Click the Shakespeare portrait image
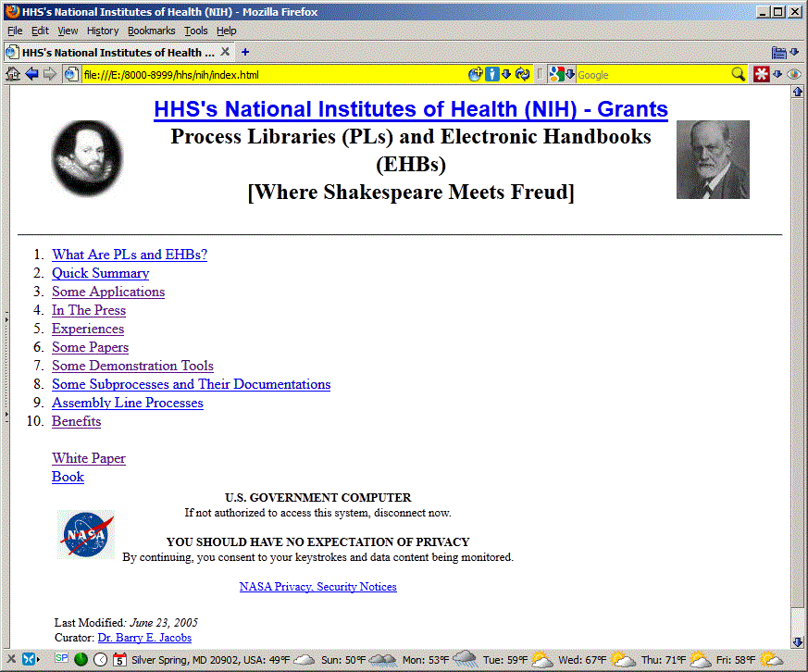 click(87, 158)
